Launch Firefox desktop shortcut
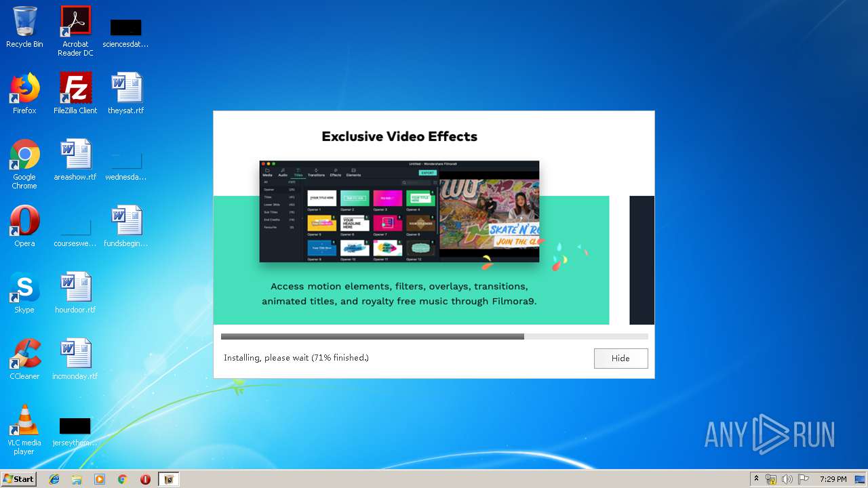The width and height of the screenshot is (868, 488). point(24,94)
